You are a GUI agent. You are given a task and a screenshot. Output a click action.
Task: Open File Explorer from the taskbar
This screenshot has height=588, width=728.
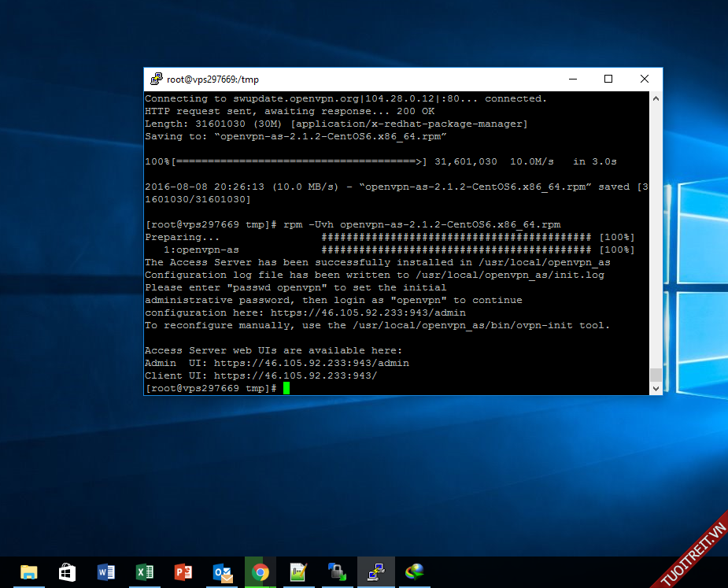click(x=29, y=572)
